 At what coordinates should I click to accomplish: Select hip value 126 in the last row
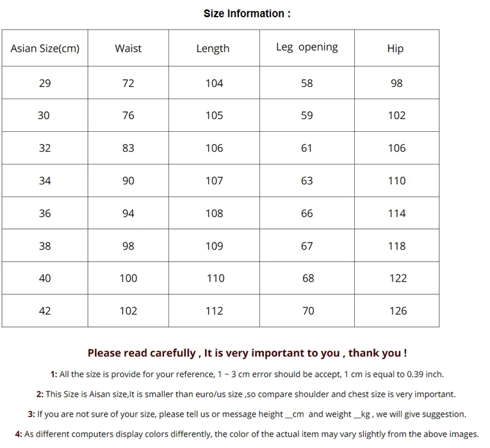click(398, 311)
